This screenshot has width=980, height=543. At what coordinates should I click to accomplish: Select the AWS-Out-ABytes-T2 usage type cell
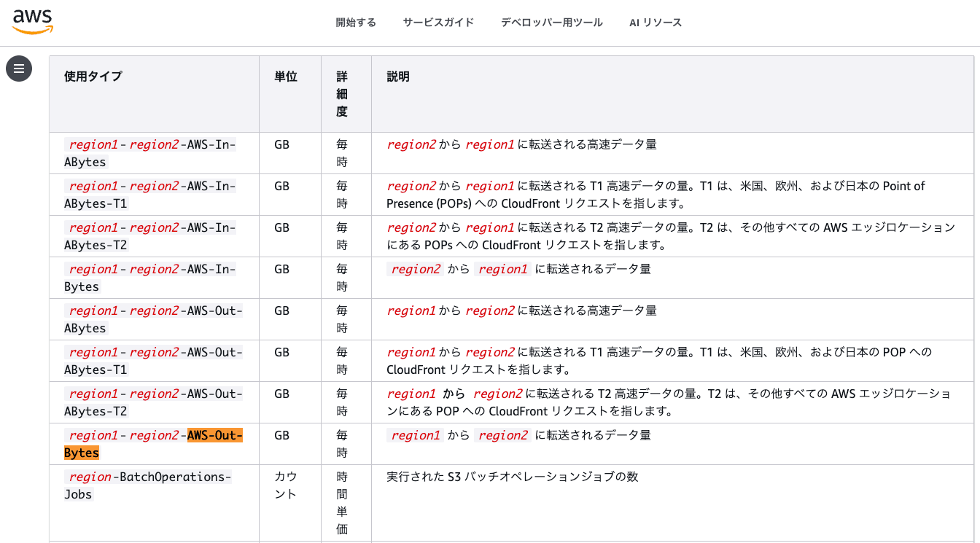point(153,402)
